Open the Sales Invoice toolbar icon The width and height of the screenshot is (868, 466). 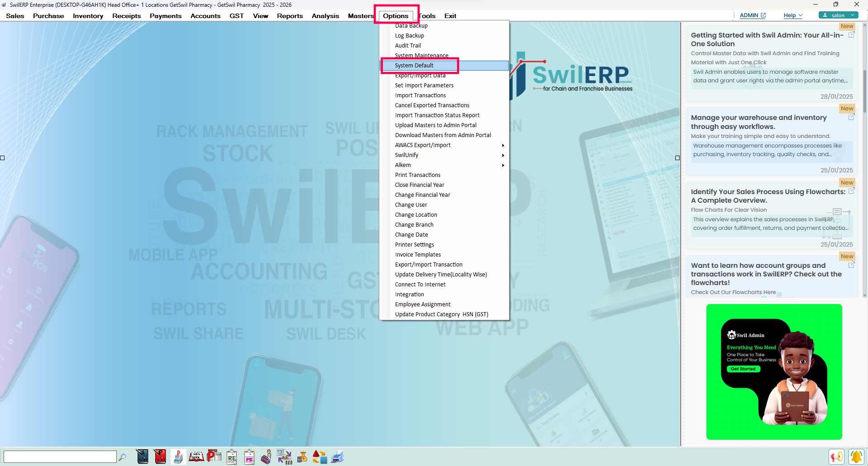tap(142, 456)
